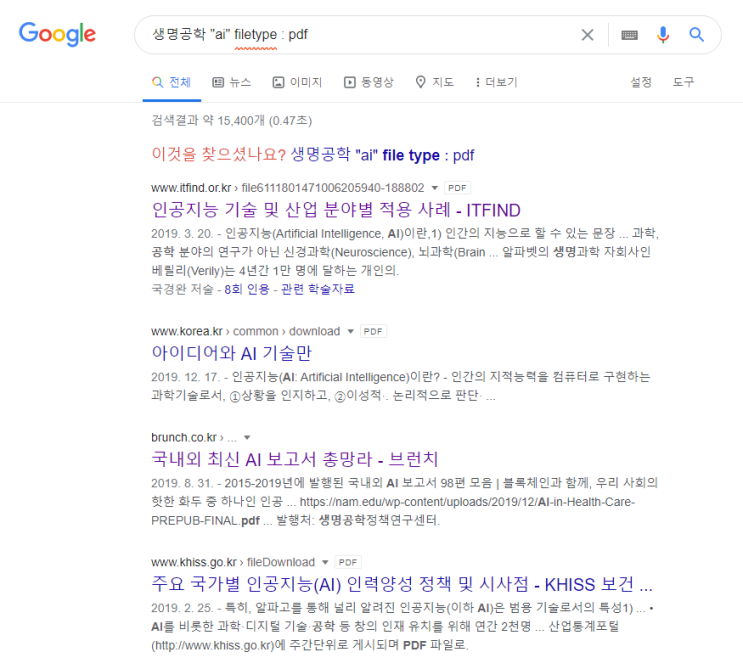Select the 전체 (All) tab
The height and width of the screenshot is (669, 743).
[172, 82]
